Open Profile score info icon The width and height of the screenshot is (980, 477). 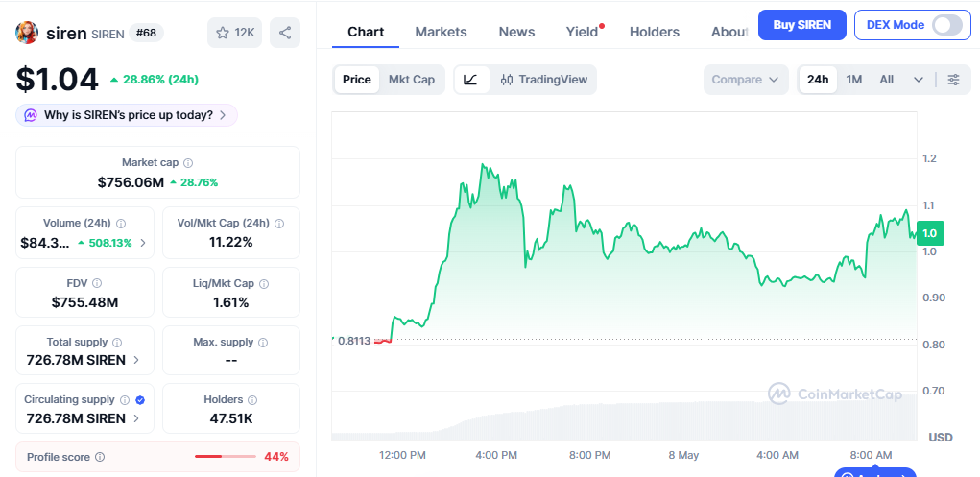(x=100, y=457)
